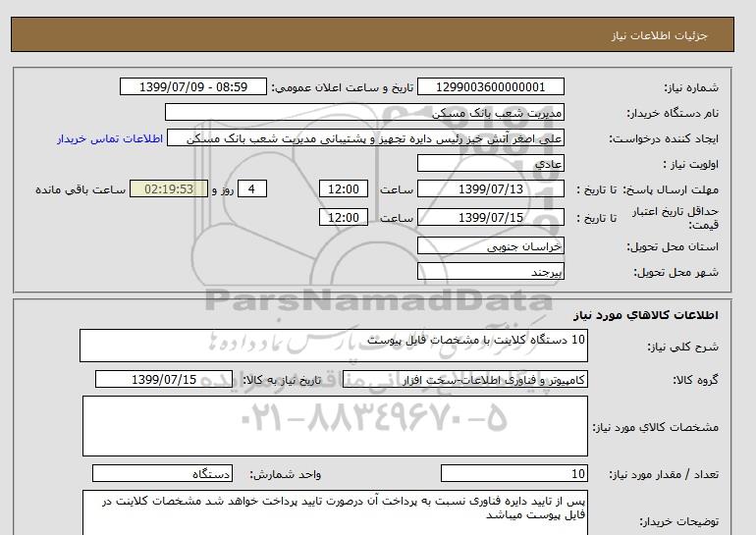Click the label 'نام دستگاه خریدار:'

pos(673,113)
